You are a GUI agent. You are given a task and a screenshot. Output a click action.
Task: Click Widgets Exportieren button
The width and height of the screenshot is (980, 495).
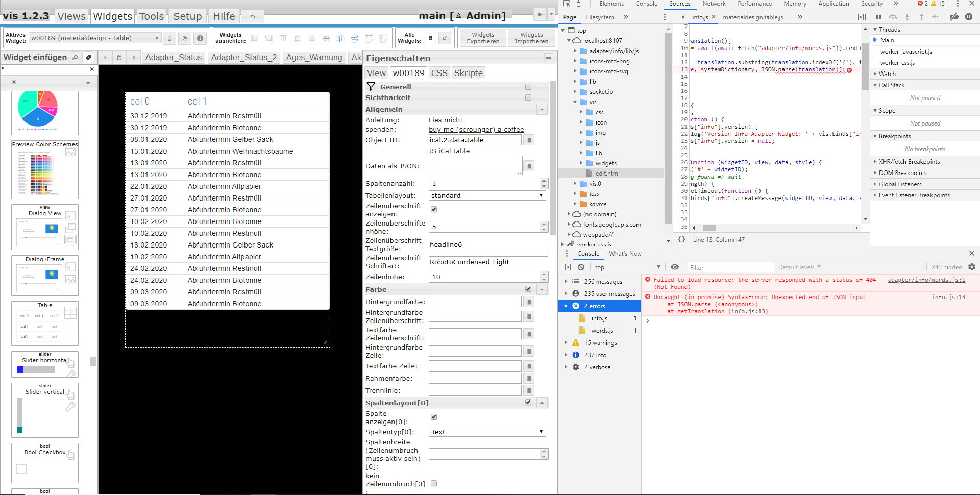pos(483,38)
